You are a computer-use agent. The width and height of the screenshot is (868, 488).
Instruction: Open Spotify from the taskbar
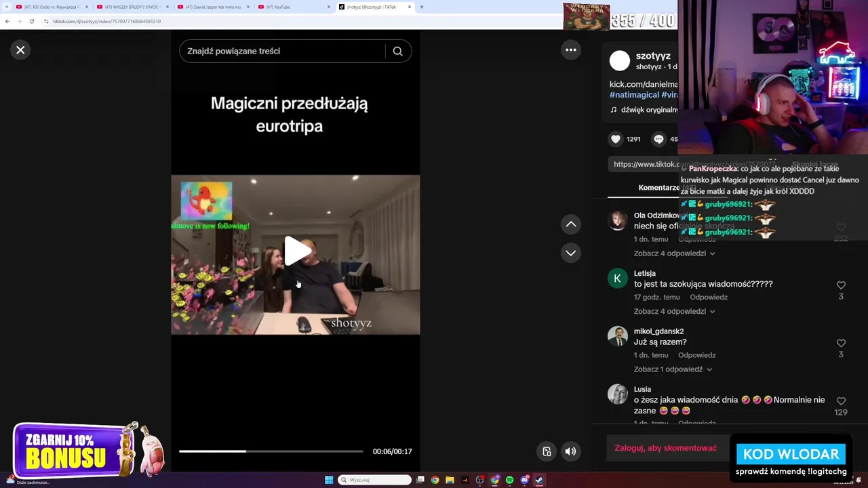click(x=509, y=480)
